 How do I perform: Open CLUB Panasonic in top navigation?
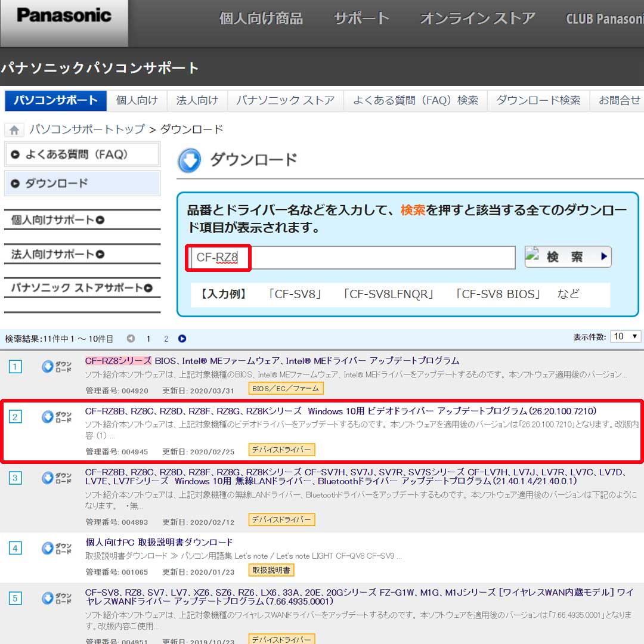point(605,18)
